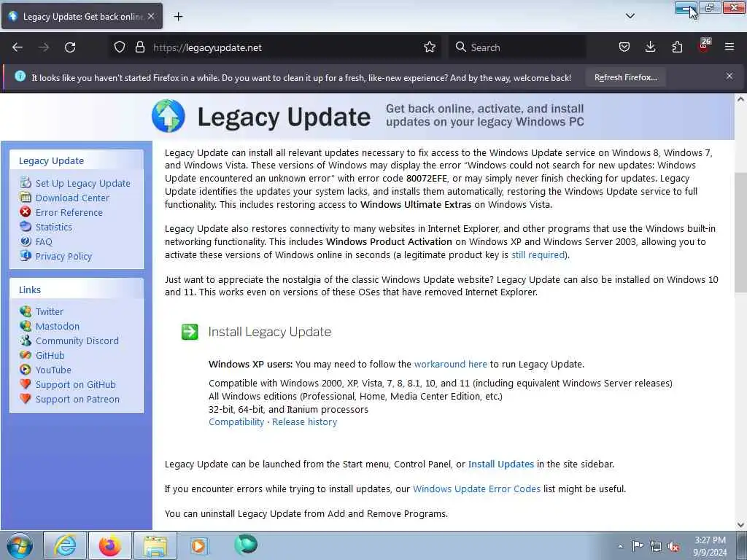
Task: Visit the Mastodon link
Action: pos(58,326)
